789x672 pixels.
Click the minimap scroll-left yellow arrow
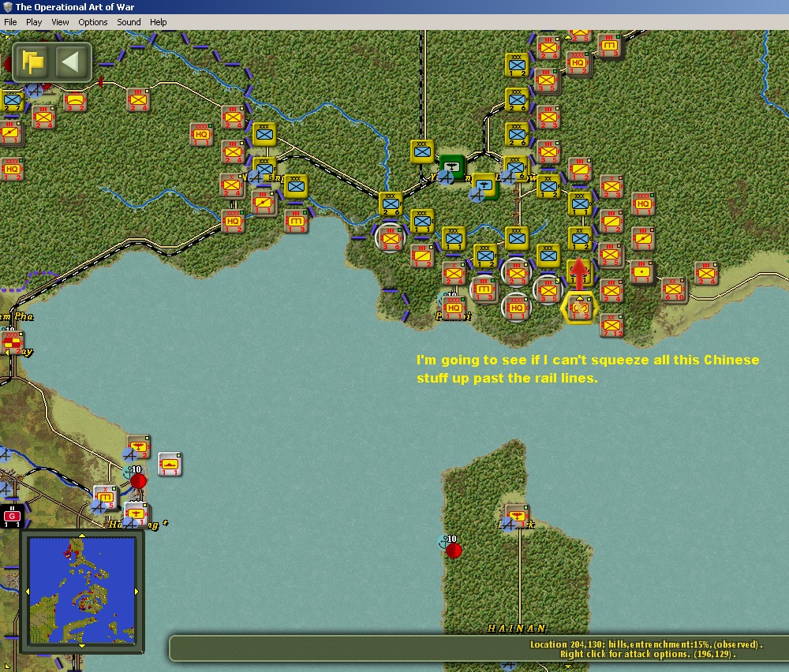(27, 592)
